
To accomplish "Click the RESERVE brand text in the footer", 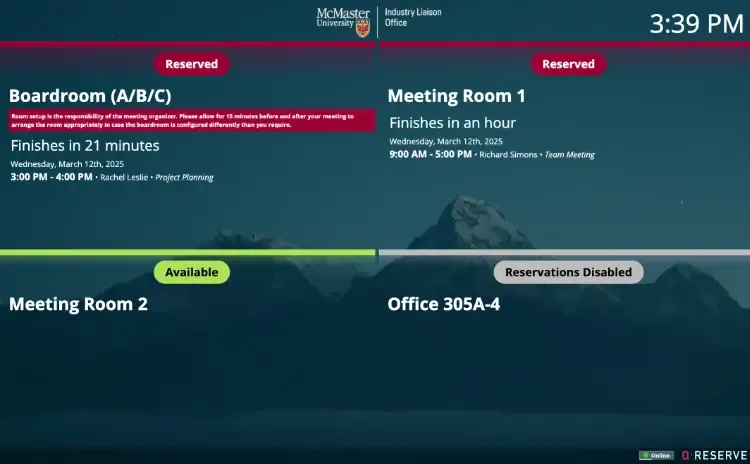I will coord(721,455).
